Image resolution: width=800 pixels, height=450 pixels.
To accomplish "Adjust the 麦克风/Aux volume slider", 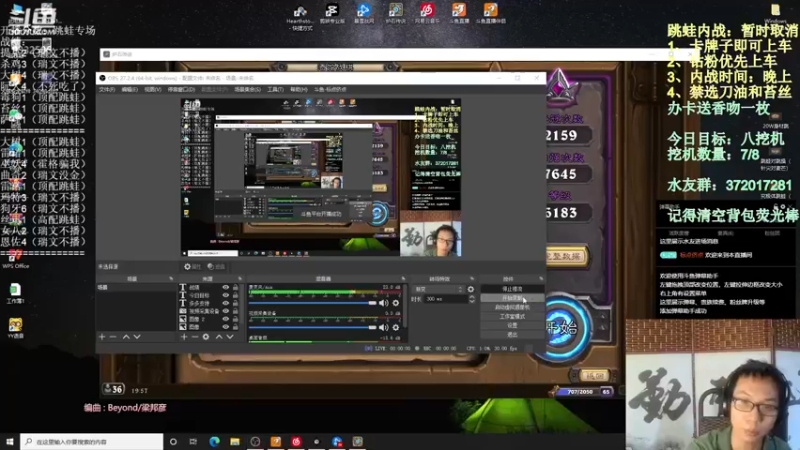I will point(312,303).
